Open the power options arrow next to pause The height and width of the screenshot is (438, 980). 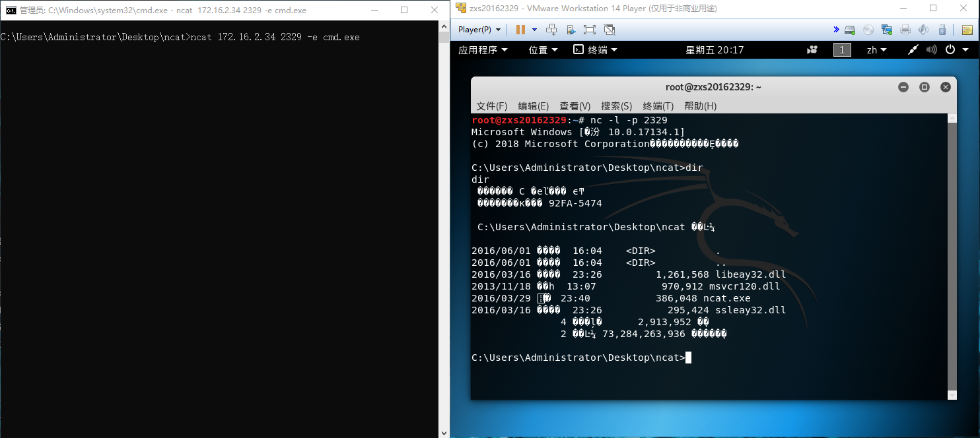(534, 30)
